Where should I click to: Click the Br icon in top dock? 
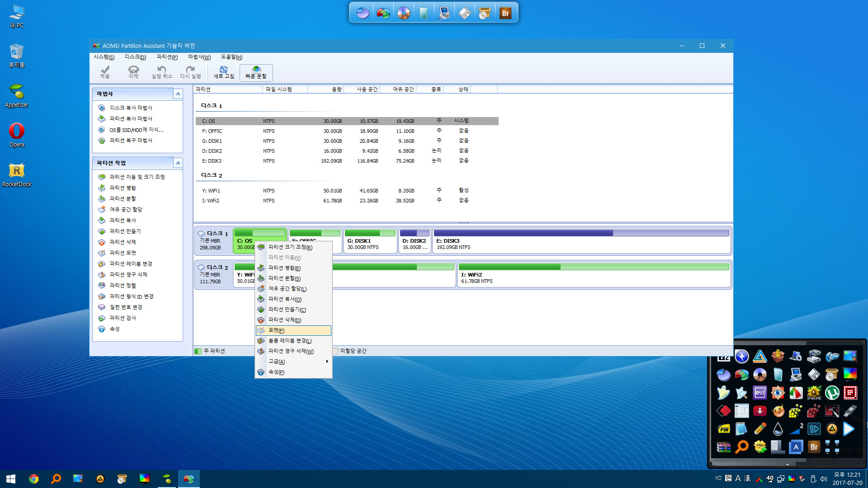pyautogui.click(x=505, y=13)
